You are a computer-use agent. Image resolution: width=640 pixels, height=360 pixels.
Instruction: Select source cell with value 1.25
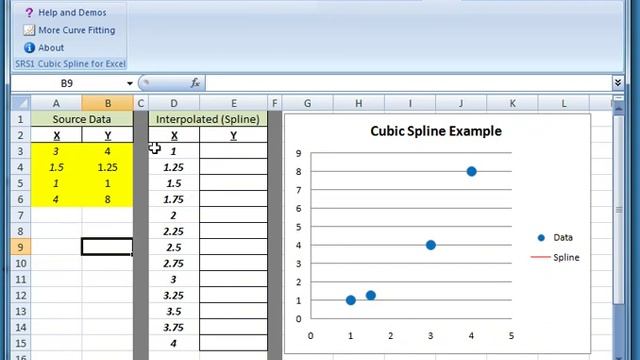[108, 167]
